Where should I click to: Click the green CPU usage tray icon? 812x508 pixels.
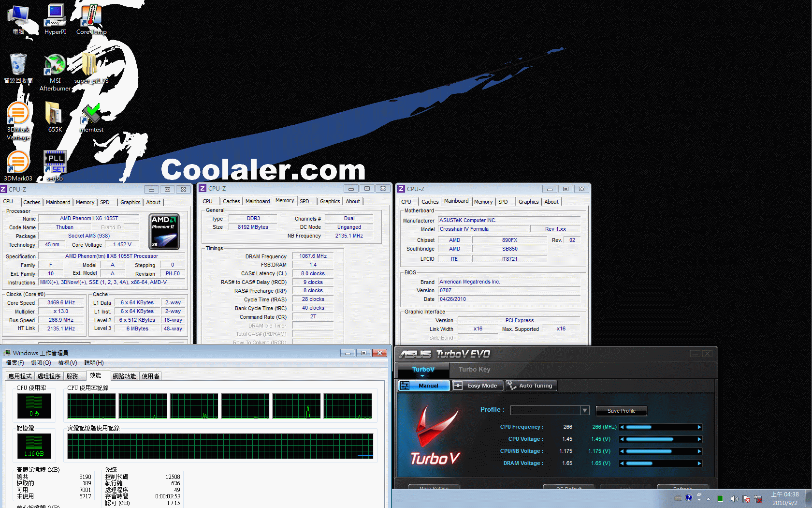click(x=720, y=498)
